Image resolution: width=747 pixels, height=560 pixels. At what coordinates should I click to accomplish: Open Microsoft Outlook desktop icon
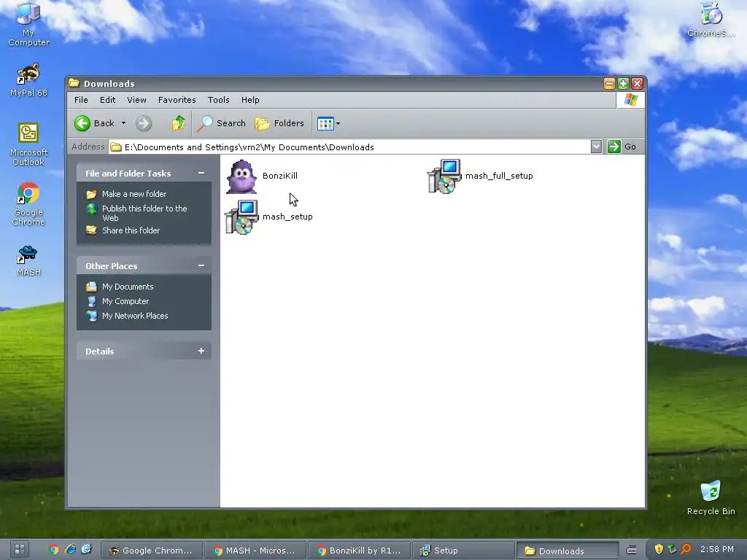point(28,144)
